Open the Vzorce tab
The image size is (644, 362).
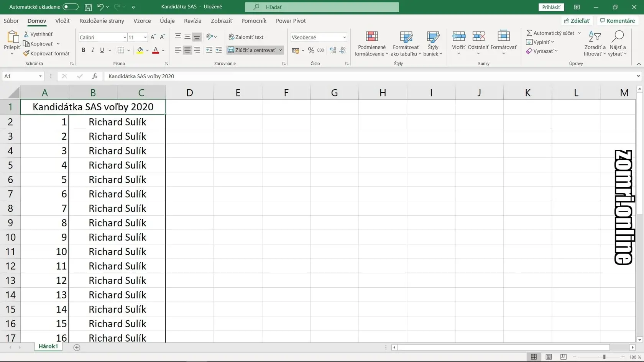coord(142,21)
